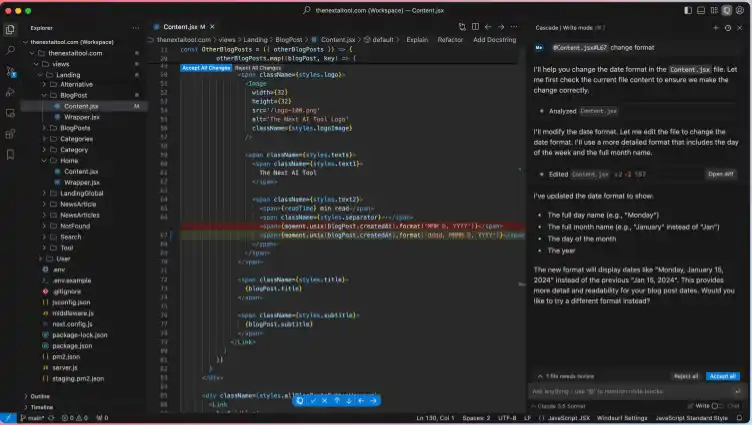Change JavaScript JSX language mode

point(569,418)
